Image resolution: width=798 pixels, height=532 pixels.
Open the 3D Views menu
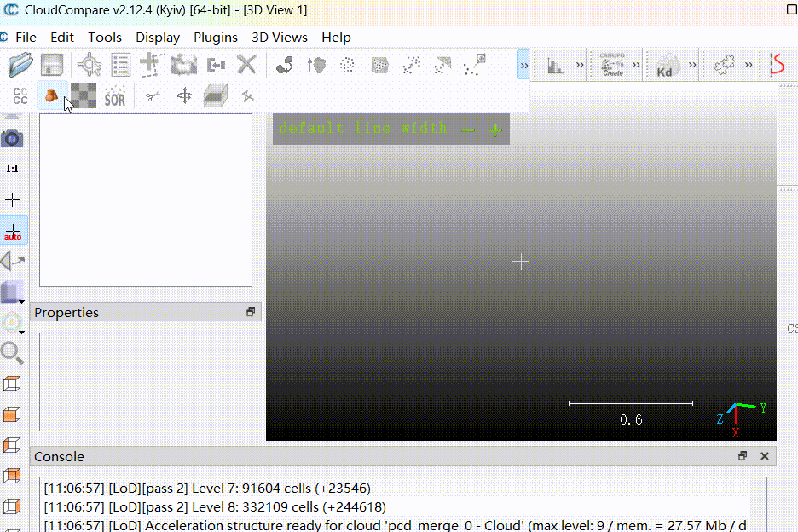pos(280,38)
